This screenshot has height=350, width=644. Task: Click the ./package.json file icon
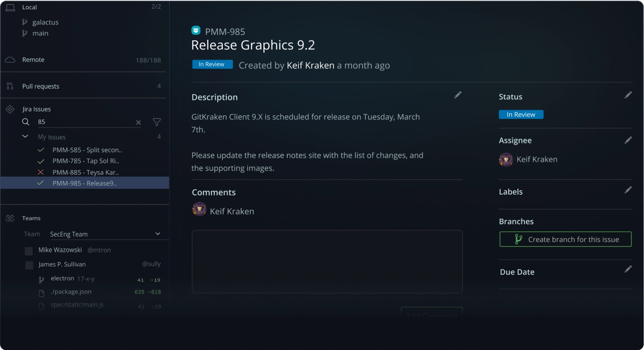coord(42,293)
